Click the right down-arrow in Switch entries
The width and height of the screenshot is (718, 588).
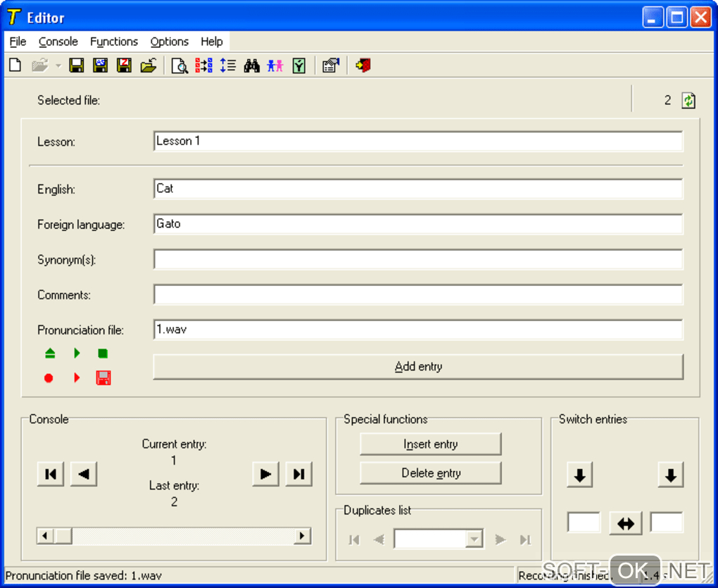coord(671,475)
